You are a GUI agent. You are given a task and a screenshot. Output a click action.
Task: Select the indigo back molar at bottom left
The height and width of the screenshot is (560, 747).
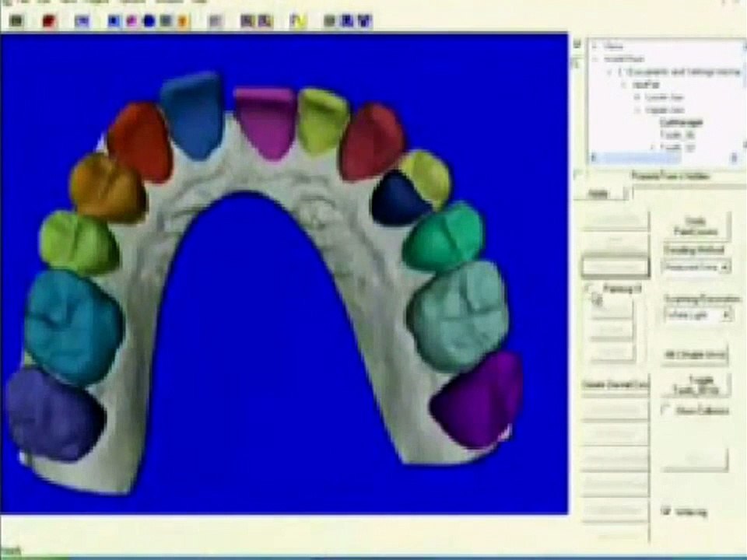point(54,415)
